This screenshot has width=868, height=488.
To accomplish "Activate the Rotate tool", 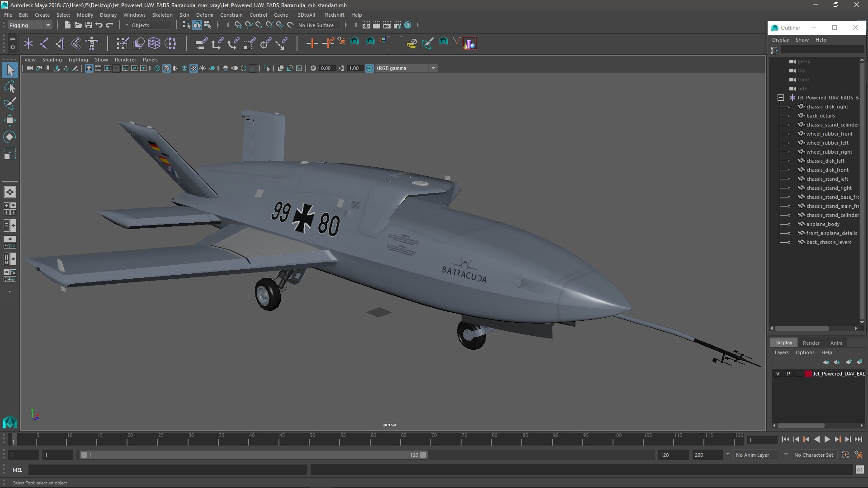I will tap(10, 137).
